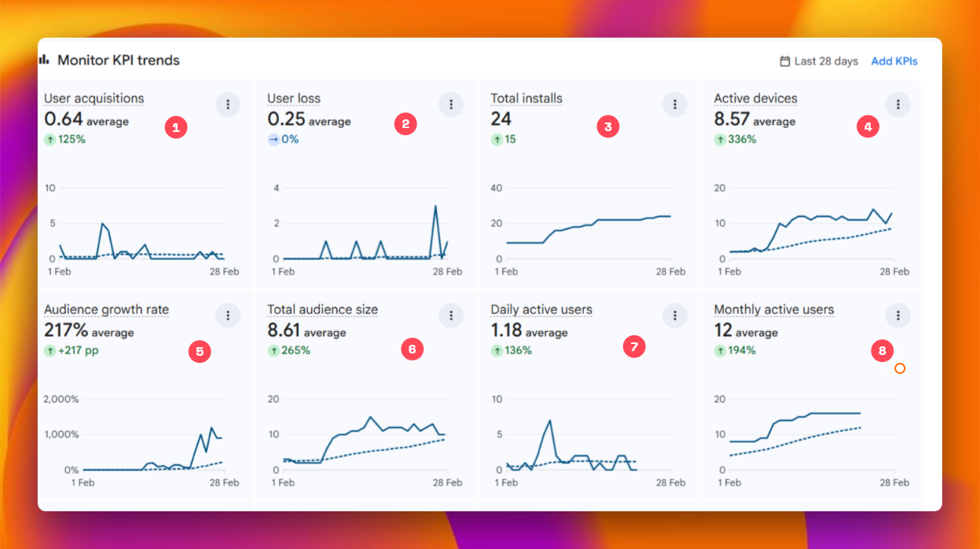Click the bar chart icon beside Monitor KPI trends
The height and width of the screenshot is (549, 980).
click(x=44, y=60)
